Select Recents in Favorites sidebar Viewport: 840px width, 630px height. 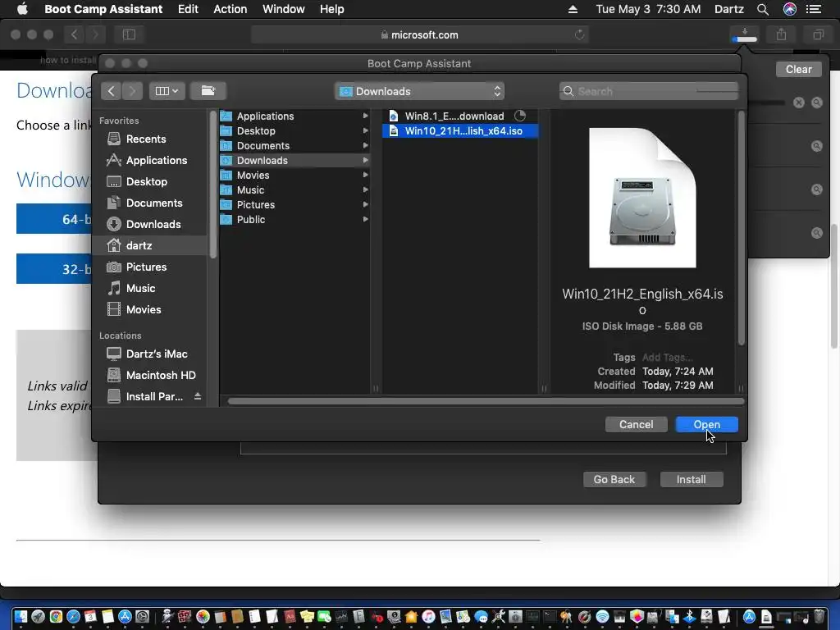pyautogui.click(x=146, y=139)
